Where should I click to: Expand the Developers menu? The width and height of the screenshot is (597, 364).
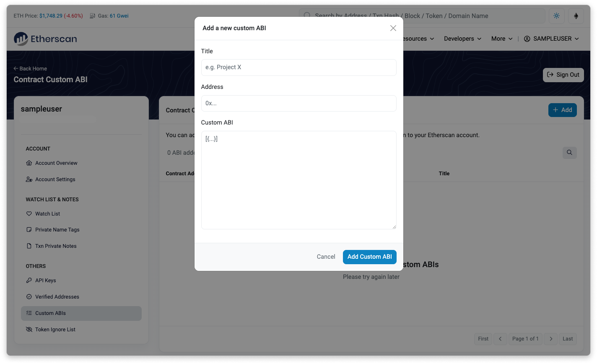point(462,39)
